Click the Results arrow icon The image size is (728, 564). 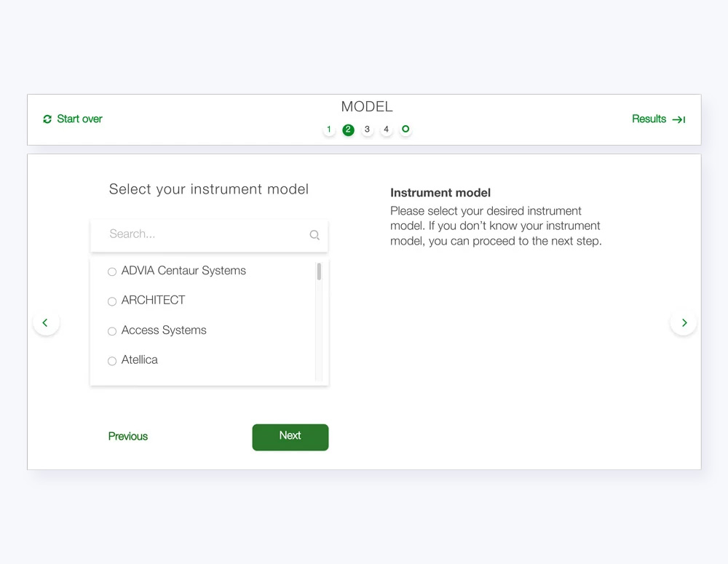678,120
